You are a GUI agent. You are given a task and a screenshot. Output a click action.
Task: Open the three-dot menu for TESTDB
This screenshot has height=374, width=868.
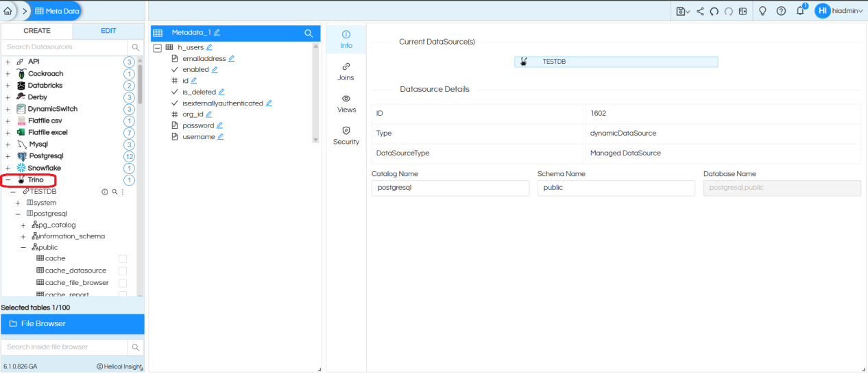tap(123, 192)
